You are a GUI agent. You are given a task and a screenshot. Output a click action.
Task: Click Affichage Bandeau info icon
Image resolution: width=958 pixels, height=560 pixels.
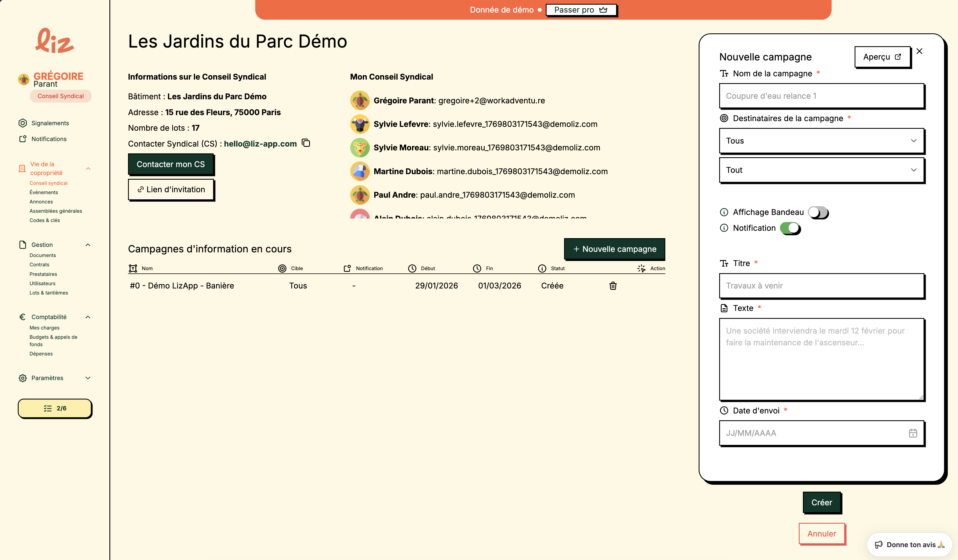(x=724, y=212)
